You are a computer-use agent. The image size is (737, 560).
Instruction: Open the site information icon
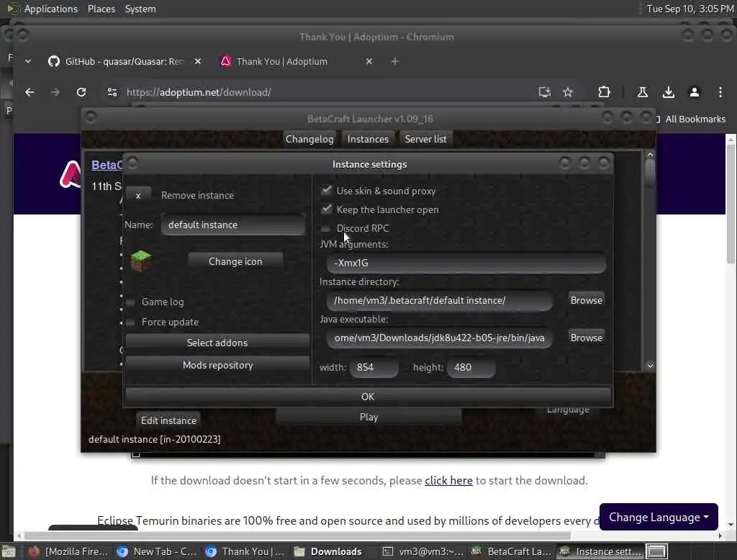coord(112,92)
